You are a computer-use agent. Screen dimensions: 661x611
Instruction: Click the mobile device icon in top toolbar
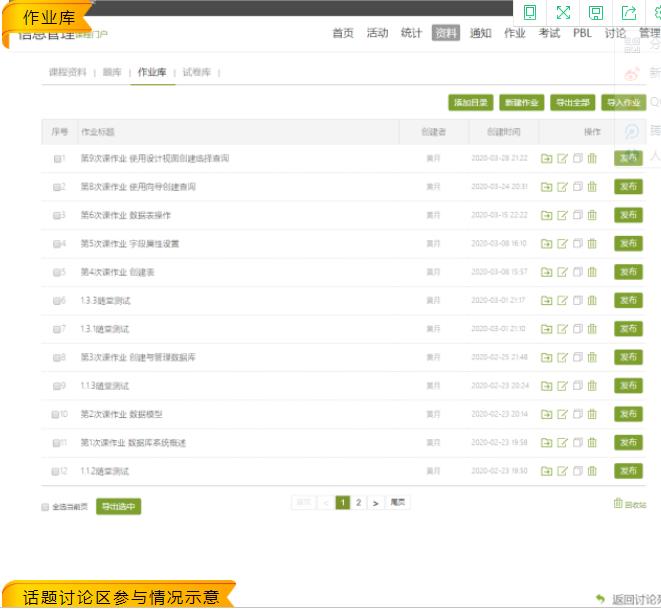530,12
